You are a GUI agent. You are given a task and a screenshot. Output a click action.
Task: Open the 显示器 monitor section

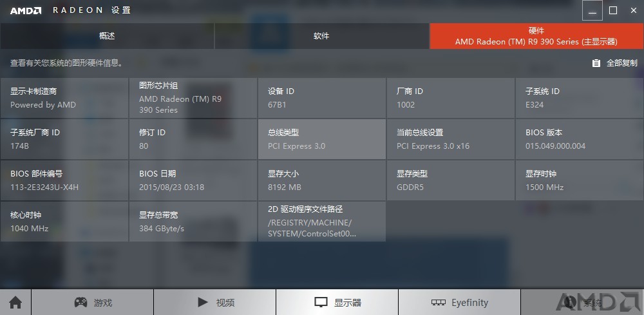(337, 303)
